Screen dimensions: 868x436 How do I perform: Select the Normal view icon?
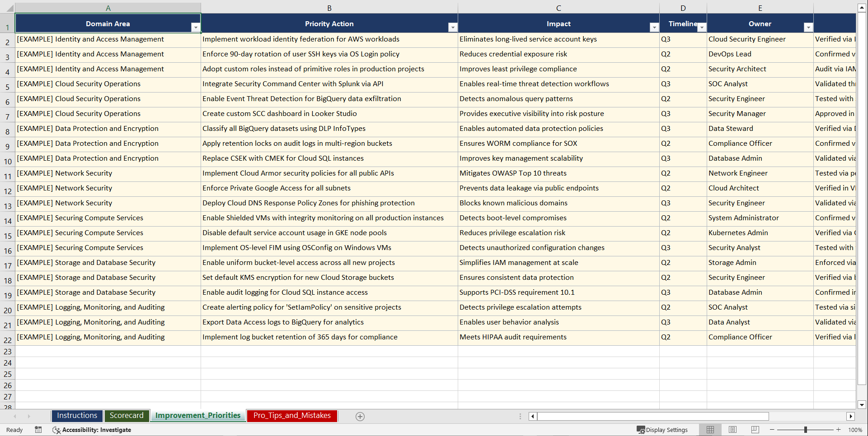710,430
